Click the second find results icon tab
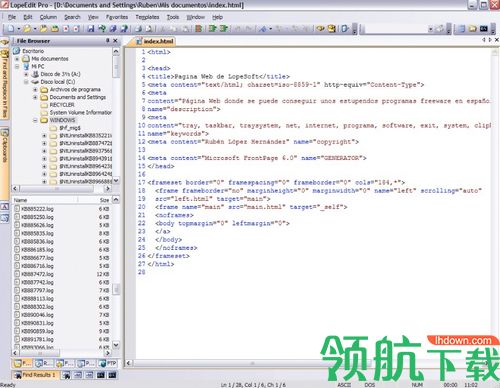 [67, 375]
